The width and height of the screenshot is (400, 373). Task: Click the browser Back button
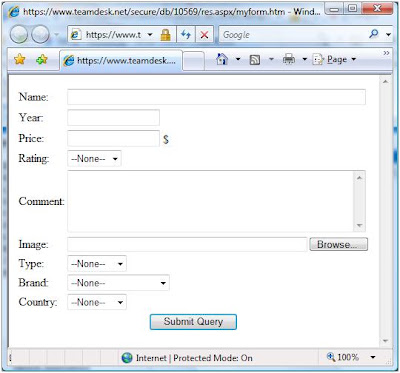pos(19,34)
